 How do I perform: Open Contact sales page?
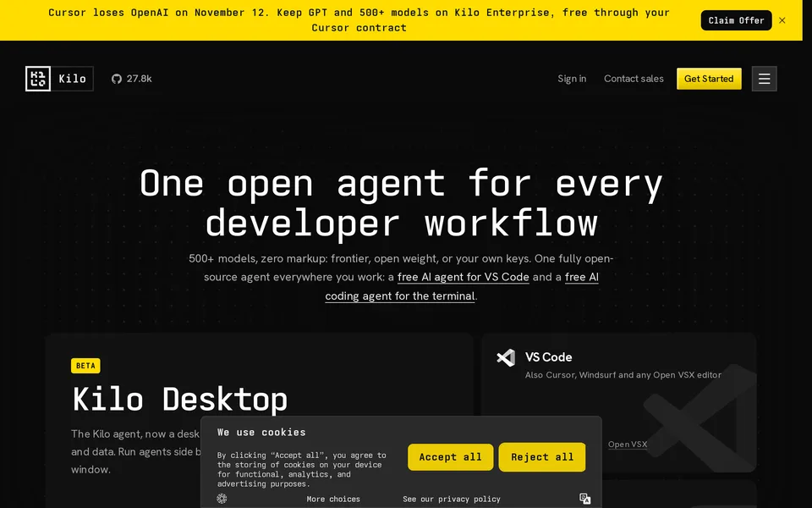[634, 79]
